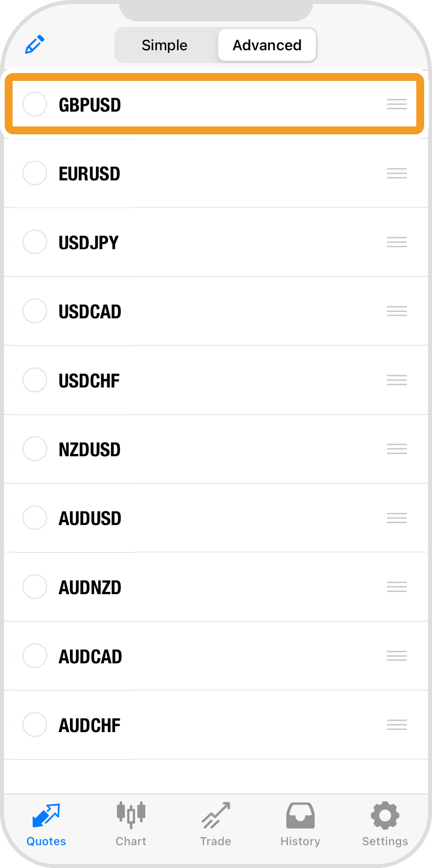Tap the EURUSD reorder handle

[x=397, y=173]
